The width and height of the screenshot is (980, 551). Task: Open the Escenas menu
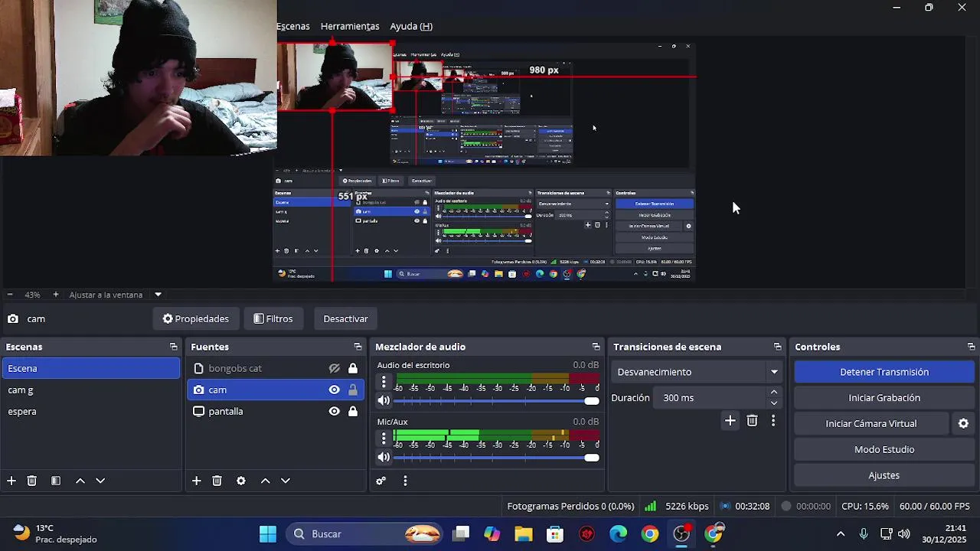pos(293,26)
